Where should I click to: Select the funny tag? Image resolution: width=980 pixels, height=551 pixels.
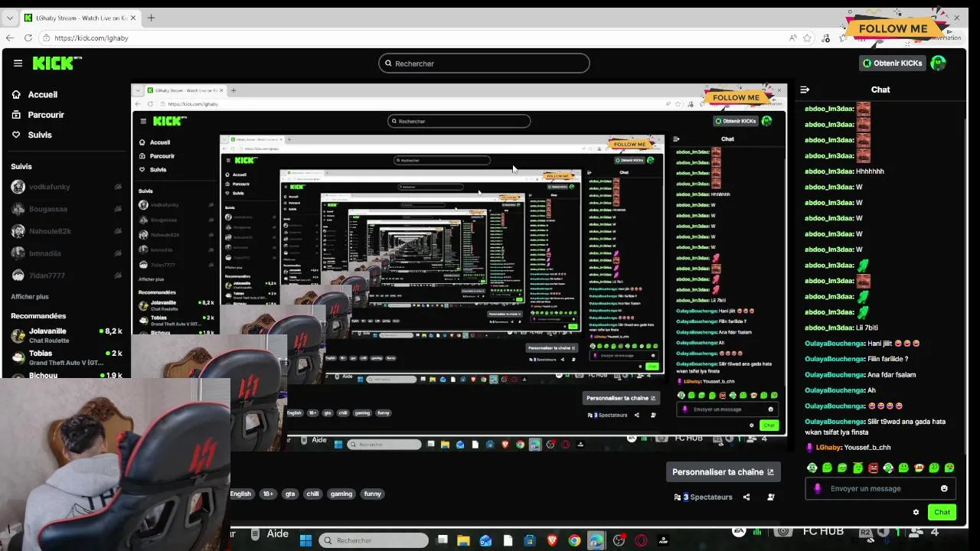tap(373, 494)
